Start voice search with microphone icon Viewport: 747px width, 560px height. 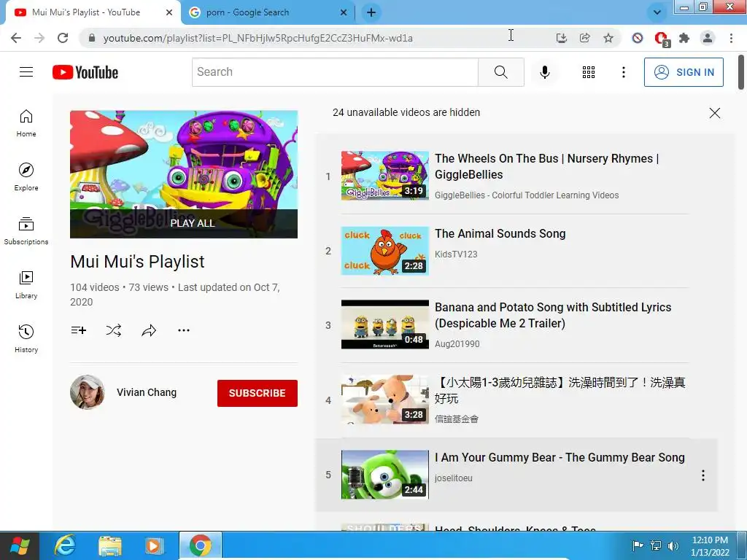(x=544, y=72)
